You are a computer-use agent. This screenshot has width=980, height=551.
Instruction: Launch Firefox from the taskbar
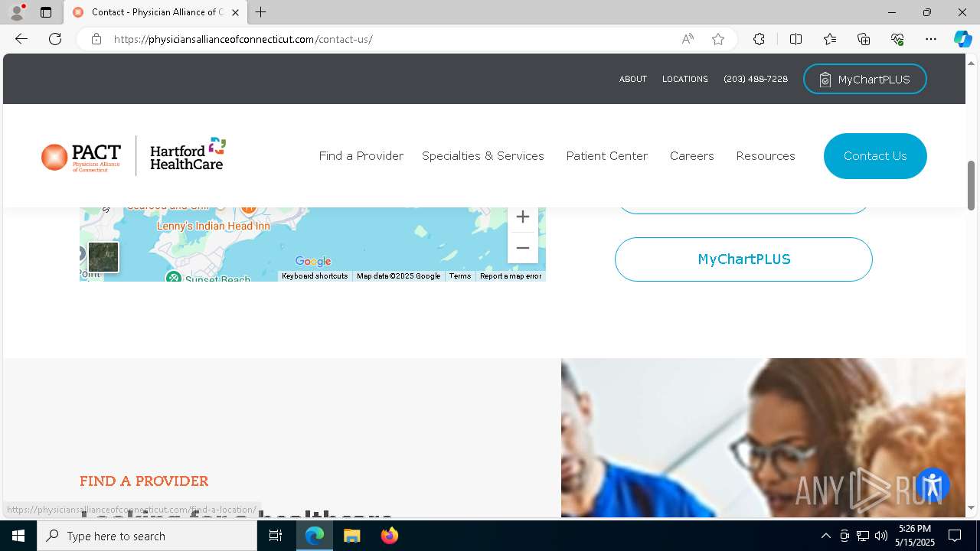coord(390,536)
